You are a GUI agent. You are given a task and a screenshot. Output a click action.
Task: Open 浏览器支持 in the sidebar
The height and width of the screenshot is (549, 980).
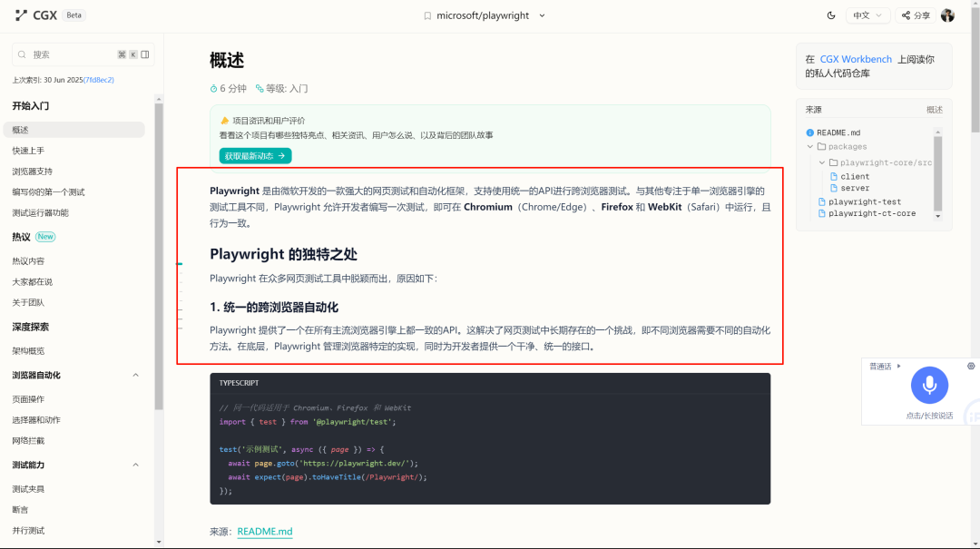(x=32, y=172)
